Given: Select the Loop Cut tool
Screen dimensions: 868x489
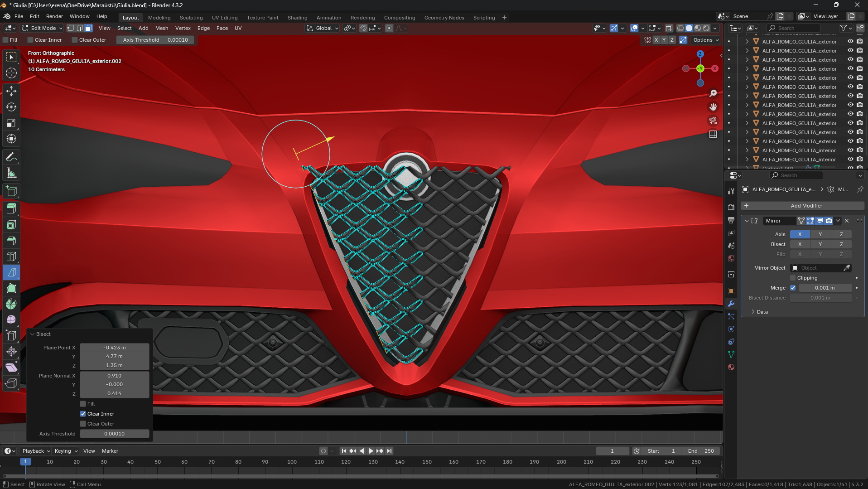Looking at the screenshot, I should 11,257.
